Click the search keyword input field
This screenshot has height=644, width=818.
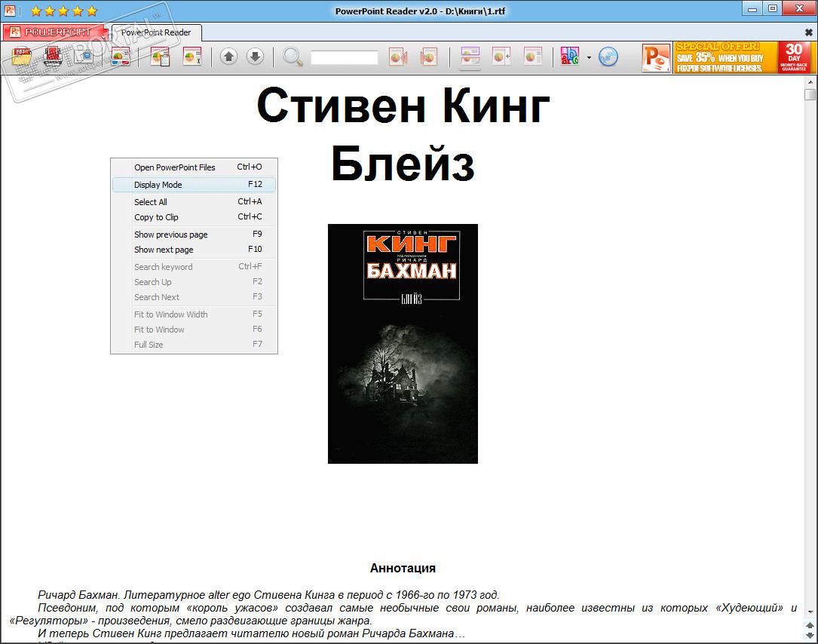(x=345, y=57)
